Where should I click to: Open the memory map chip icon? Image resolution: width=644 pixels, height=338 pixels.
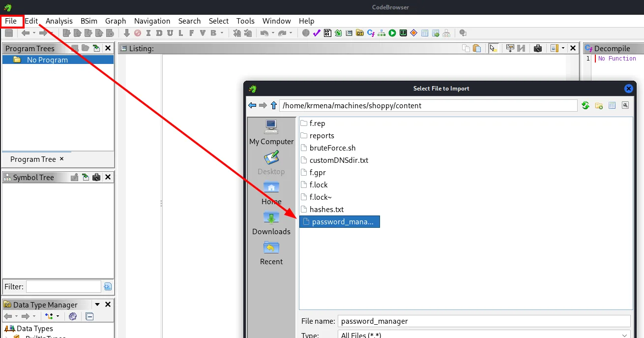pos(403,33)
